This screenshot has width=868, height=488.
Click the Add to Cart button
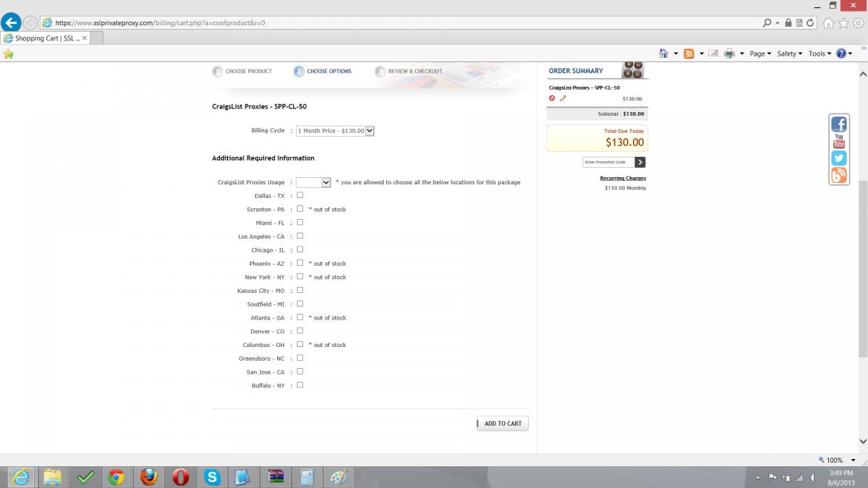[502, 424]
